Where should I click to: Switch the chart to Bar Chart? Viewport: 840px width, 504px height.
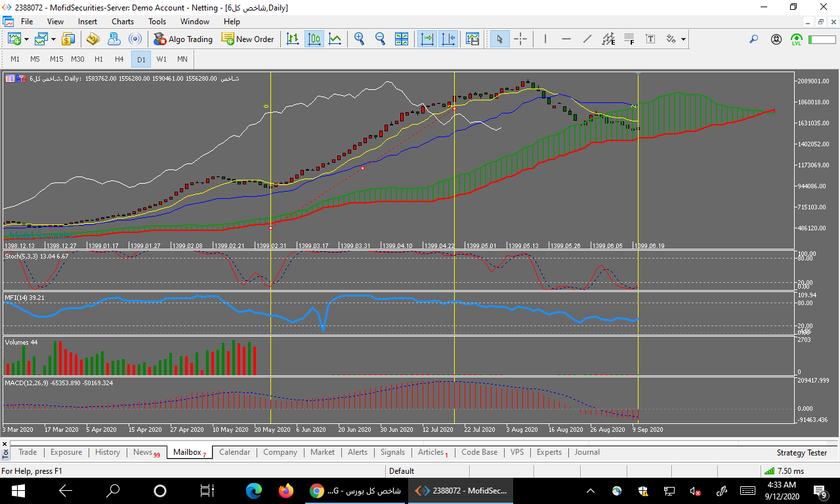click(x=293, y=39)
